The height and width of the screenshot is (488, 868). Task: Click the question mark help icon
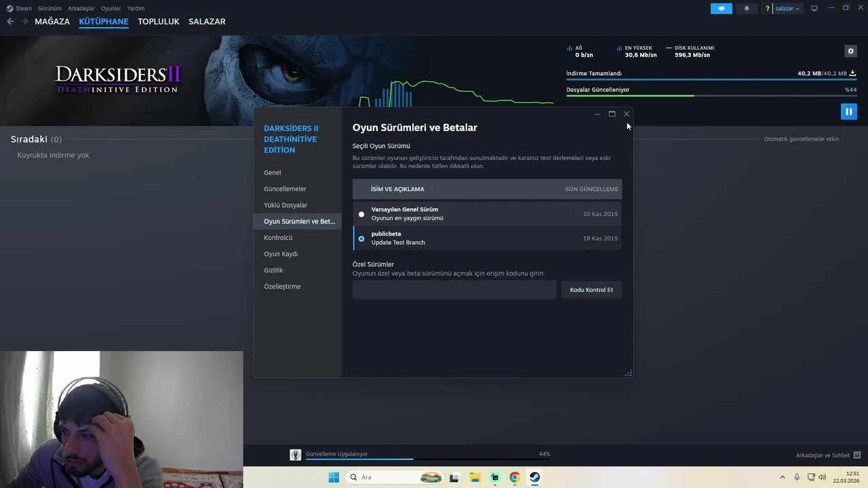pyautogui.click(x=768, y=9)
